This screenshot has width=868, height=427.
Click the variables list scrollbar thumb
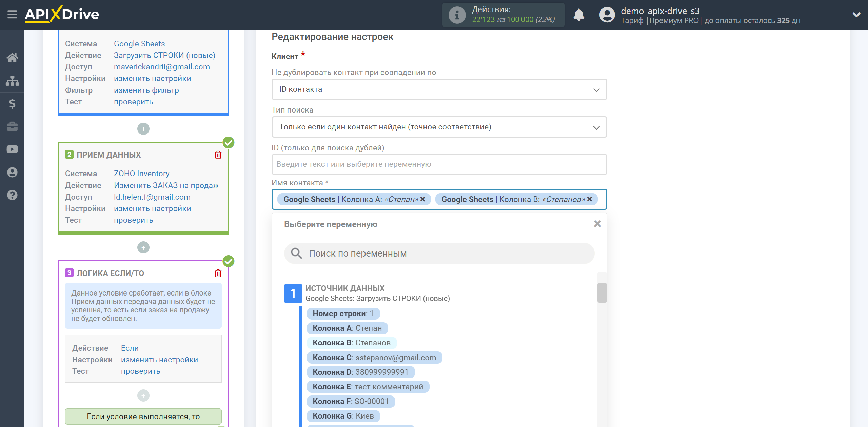602,292
